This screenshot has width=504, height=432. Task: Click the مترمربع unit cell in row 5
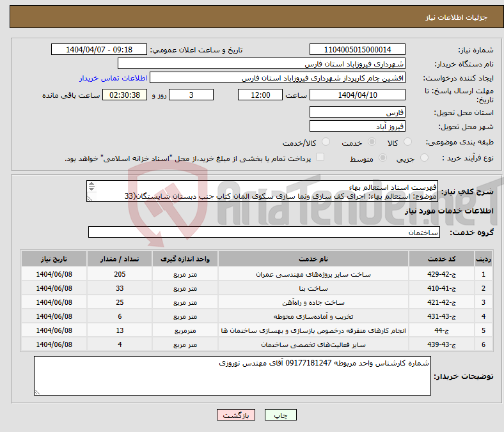185,330
